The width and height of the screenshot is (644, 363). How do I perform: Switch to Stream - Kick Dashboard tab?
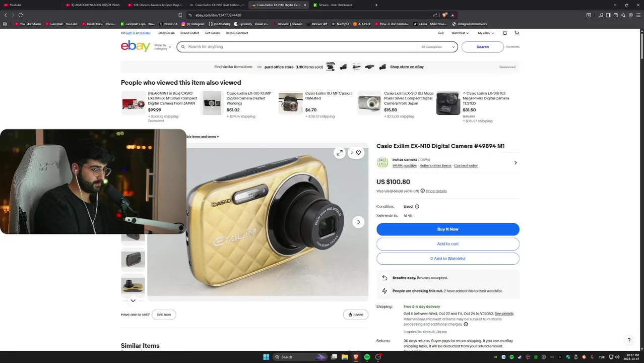[335, 5]
